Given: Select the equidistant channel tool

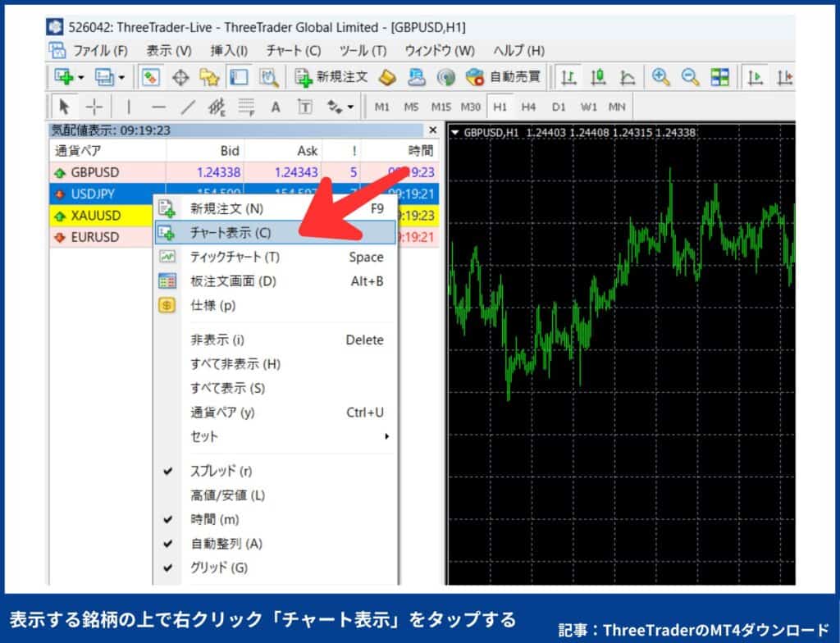Looking at the screenshot, I should point(217,107).
